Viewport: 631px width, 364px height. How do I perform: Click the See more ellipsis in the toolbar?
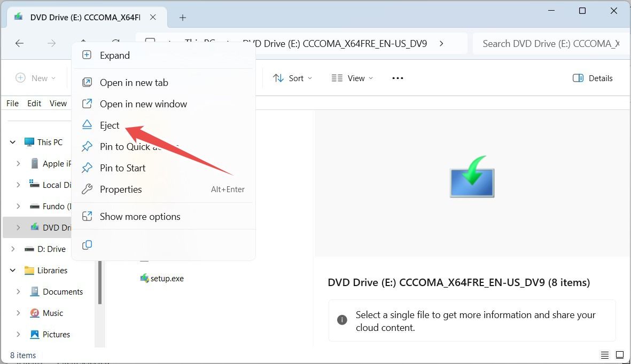point(398,78)
